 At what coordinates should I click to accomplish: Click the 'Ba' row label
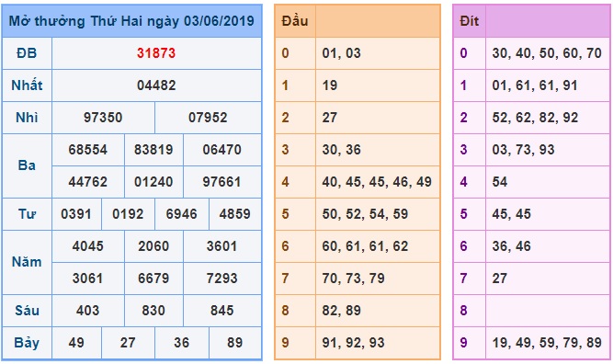pyautogui.click(x=27, y=165)
